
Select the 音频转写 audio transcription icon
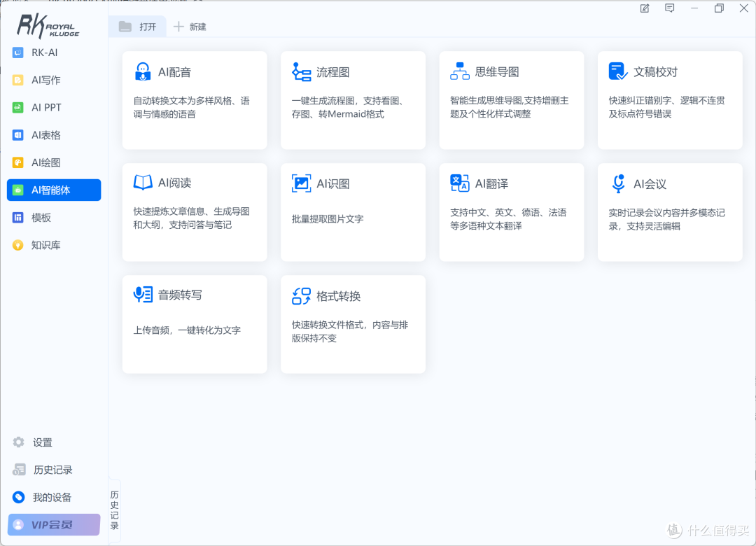click(143, 295)
